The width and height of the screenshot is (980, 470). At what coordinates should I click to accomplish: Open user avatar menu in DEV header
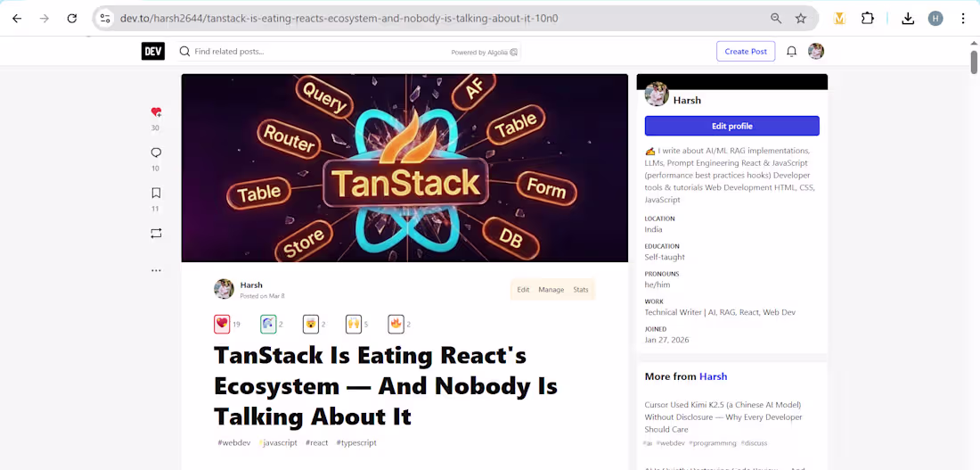815,52
